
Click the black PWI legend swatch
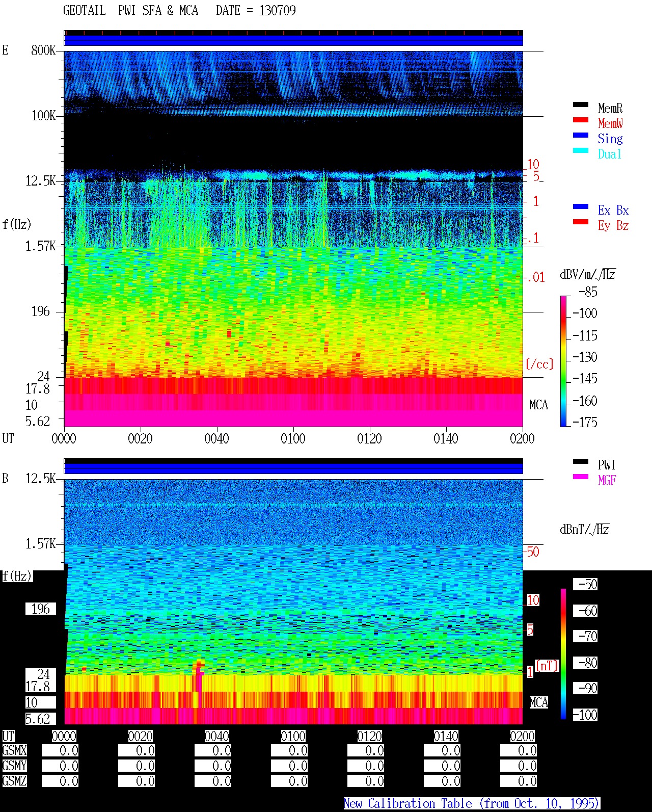click(x=581, y=461)
